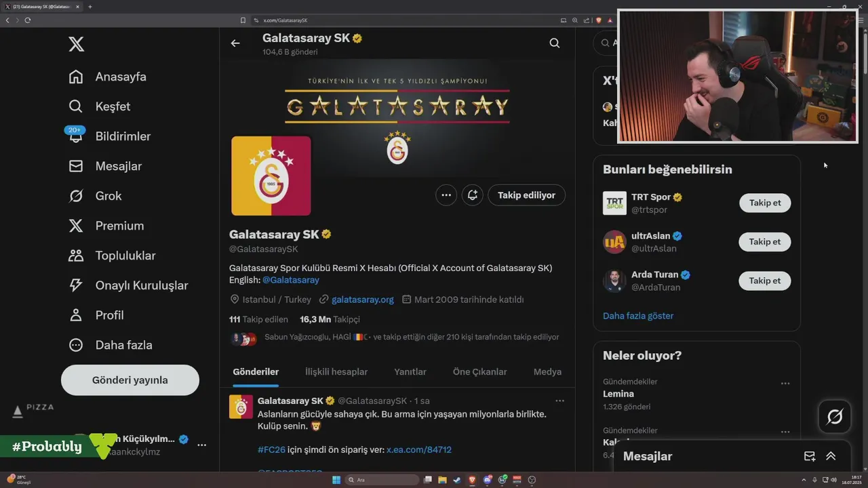Screen dimensions: 868x488
Task: Open Grok from the sidebar
Action: tap(95, 196)
